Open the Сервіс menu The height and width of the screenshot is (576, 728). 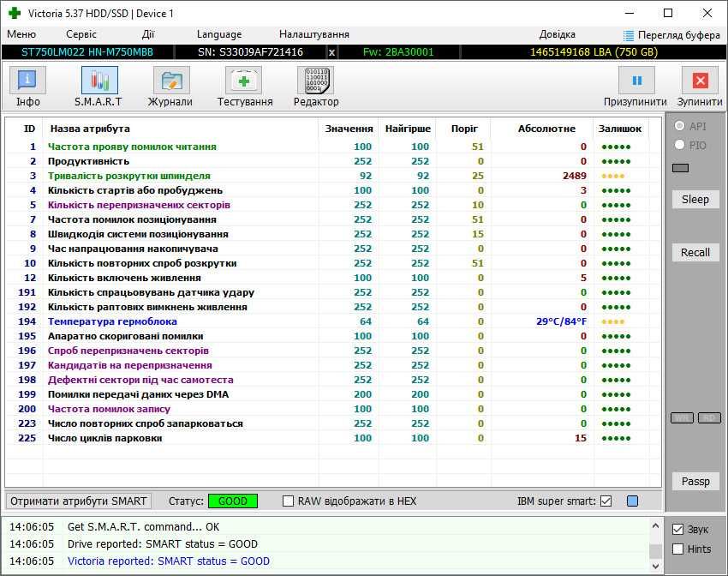81,34
